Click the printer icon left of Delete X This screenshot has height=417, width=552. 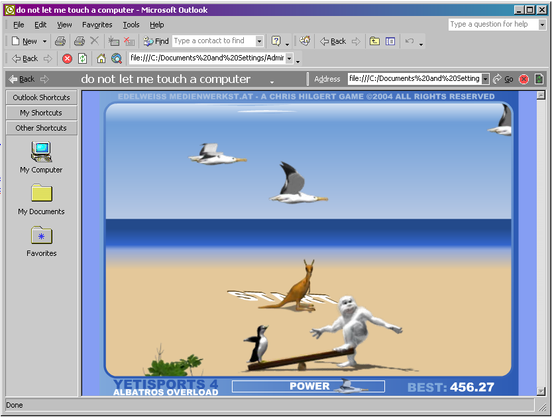click(x=79, y=41)
